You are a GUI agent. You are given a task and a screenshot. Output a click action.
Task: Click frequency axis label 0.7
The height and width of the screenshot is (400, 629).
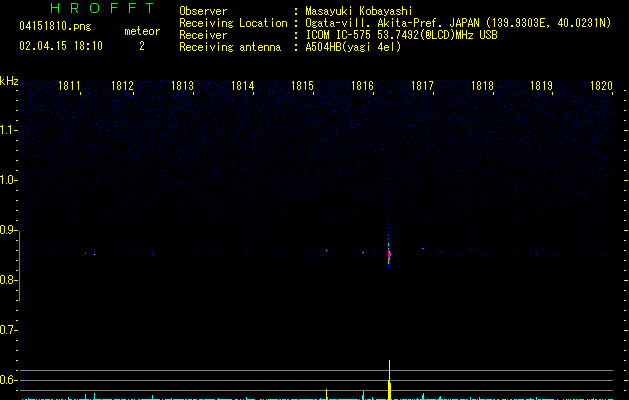(x=8, y=330)
